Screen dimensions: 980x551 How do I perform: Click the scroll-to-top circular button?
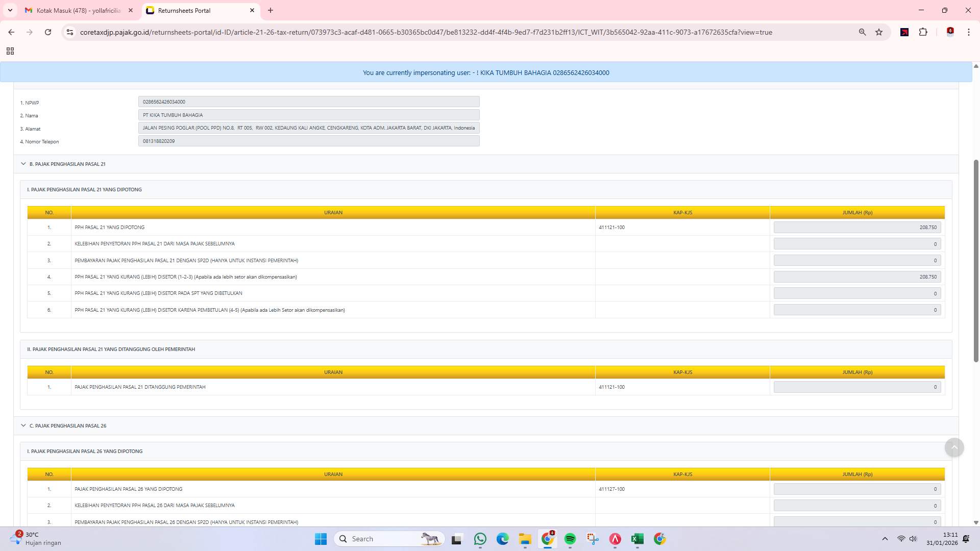tap(954, 447)
